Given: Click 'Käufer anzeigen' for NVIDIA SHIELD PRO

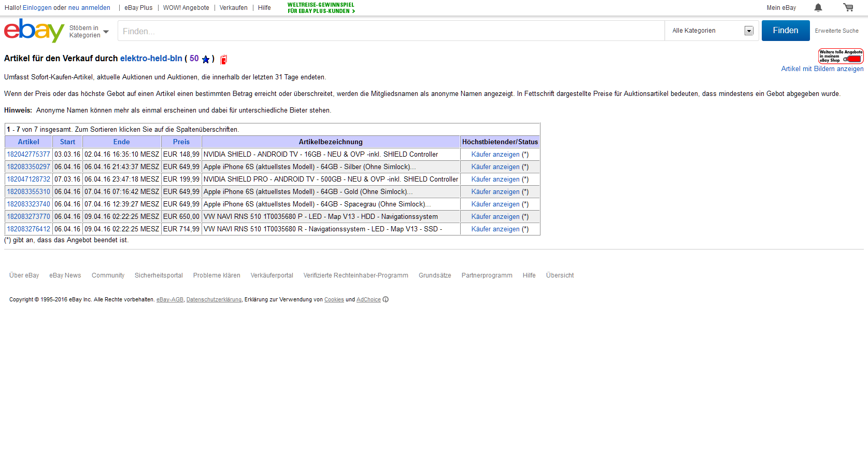Looking at the screenshot, I should tap(495, 179).
